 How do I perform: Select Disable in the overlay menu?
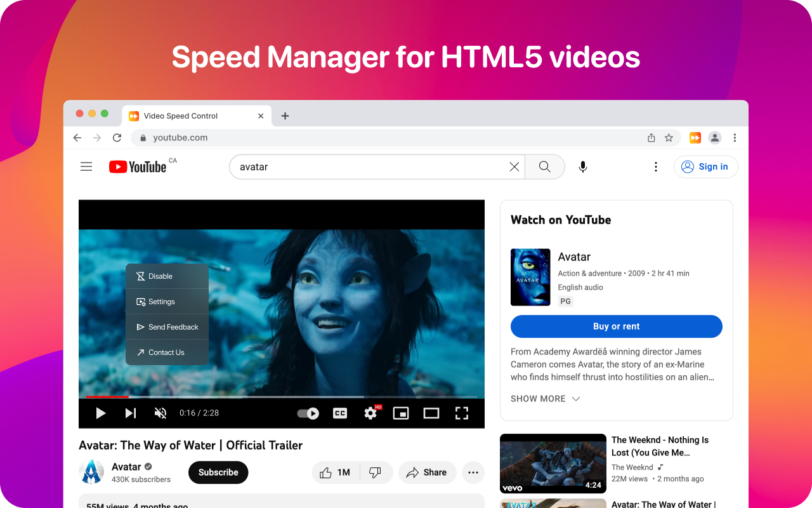(167, 276)
